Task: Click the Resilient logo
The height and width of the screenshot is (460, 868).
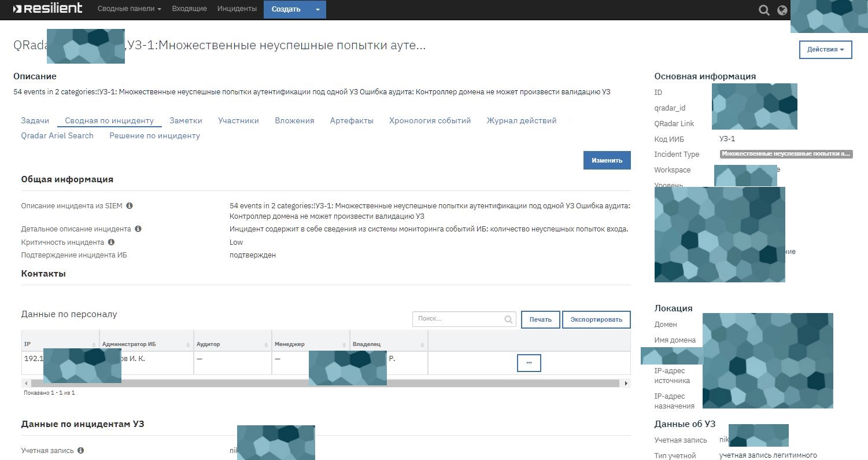Action: tap(48, 9)
